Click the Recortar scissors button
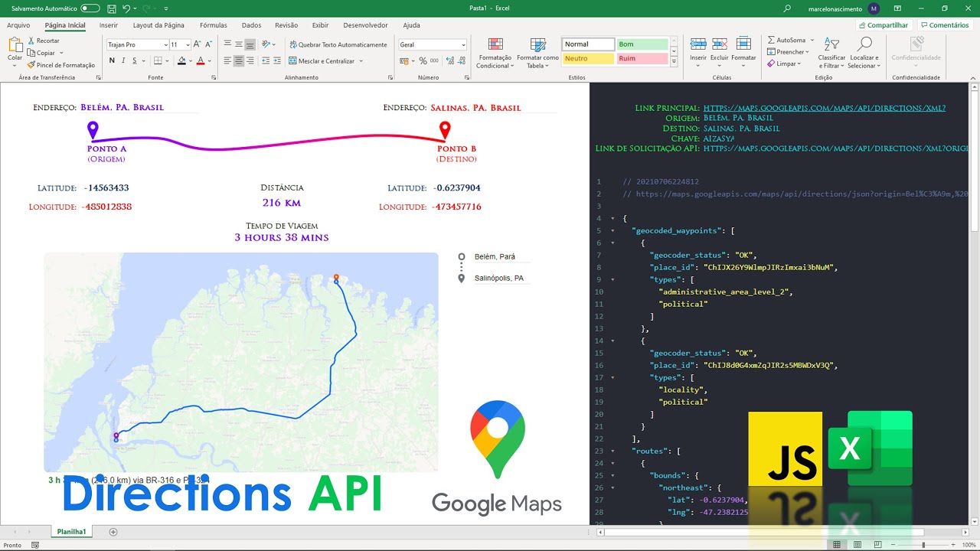 pos(44,41)
